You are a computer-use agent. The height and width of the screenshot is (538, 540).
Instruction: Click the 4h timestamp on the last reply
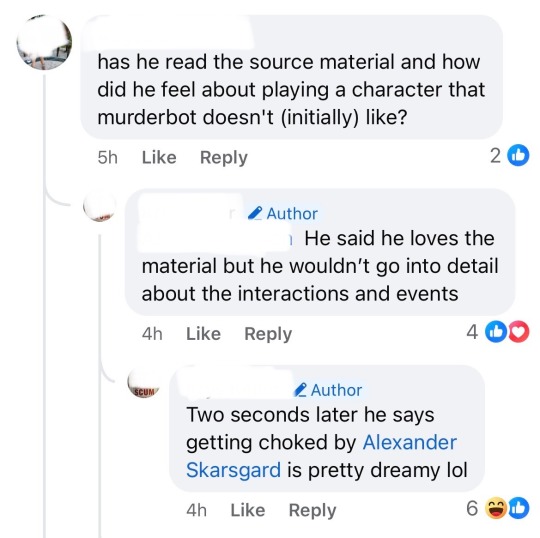[197, 510]
